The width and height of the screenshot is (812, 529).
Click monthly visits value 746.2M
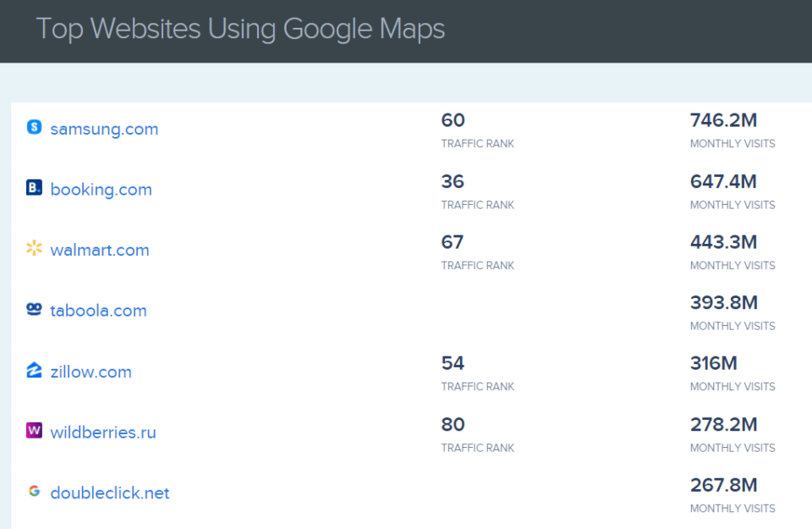(x=723, y=120)
